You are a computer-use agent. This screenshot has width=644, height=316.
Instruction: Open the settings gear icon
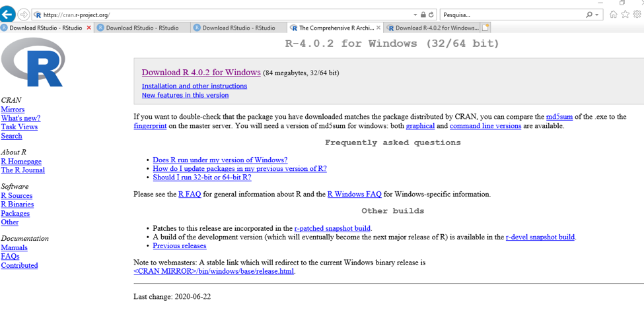point(637,15)
